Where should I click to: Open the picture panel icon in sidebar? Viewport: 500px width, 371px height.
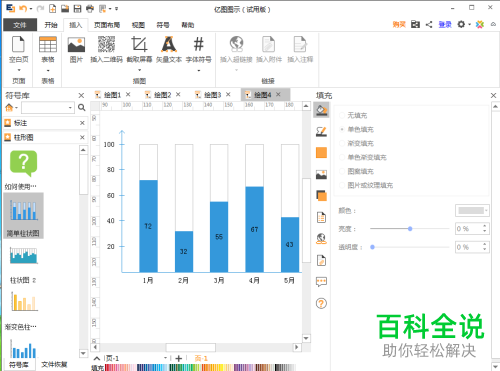coord(321,174)
